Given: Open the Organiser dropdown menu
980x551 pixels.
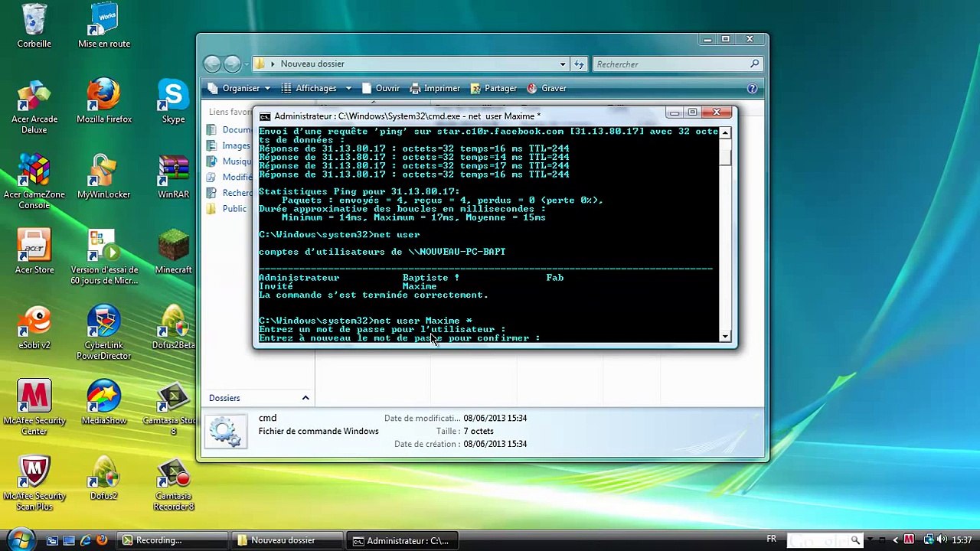Looking at the screenshot, I should 238,89.
